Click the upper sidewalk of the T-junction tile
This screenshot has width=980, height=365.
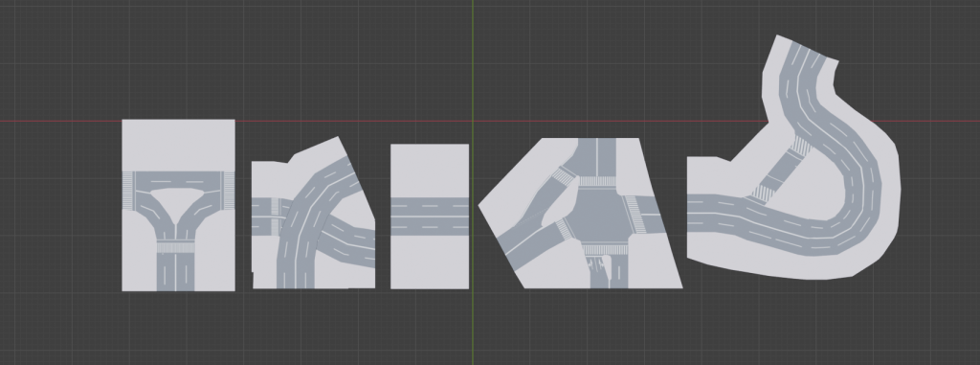pyautogui.click(x=178, y=146)
